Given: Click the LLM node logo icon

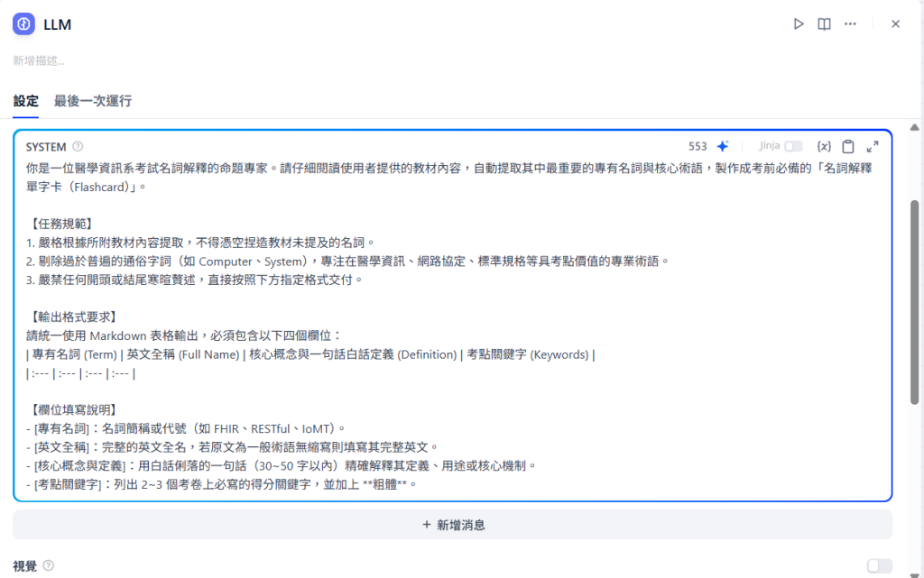Looking at the screenshot, I should pyautogui.click(x=23, y=24).
